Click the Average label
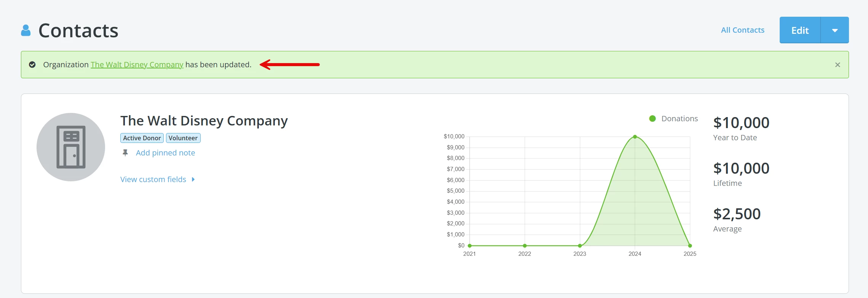 click(728, 229)
